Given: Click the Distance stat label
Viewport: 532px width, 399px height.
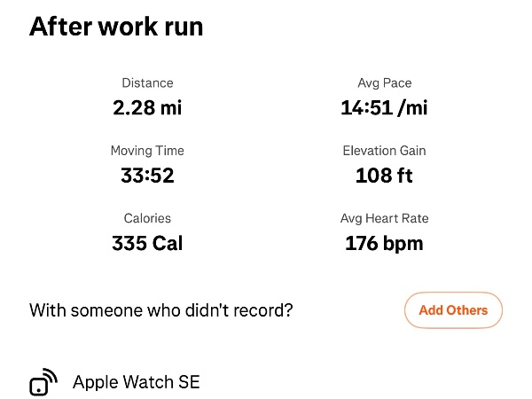Looking at the screenshot, I should coord(147,83).
